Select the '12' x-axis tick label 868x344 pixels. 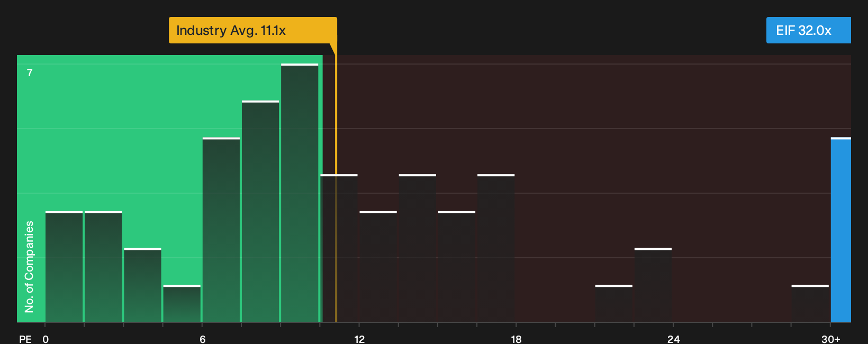(x=359, y=339)
